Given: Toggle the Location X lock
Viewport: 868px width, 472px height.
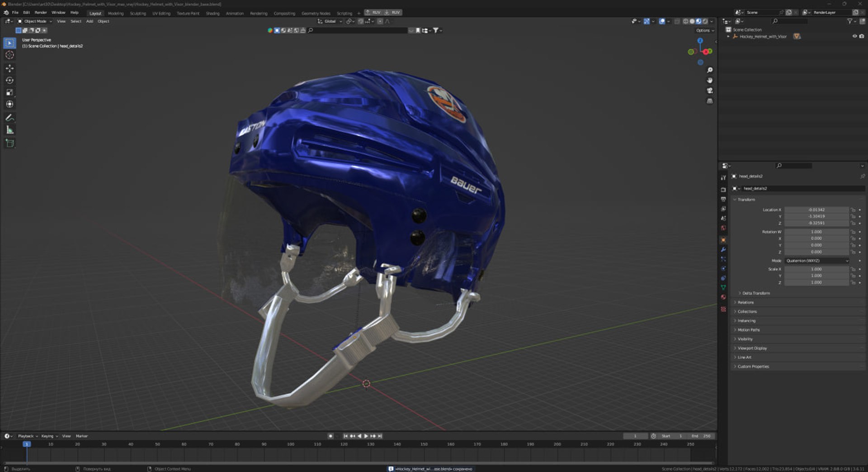Looking at the screenshot, I should pos(853,210).
